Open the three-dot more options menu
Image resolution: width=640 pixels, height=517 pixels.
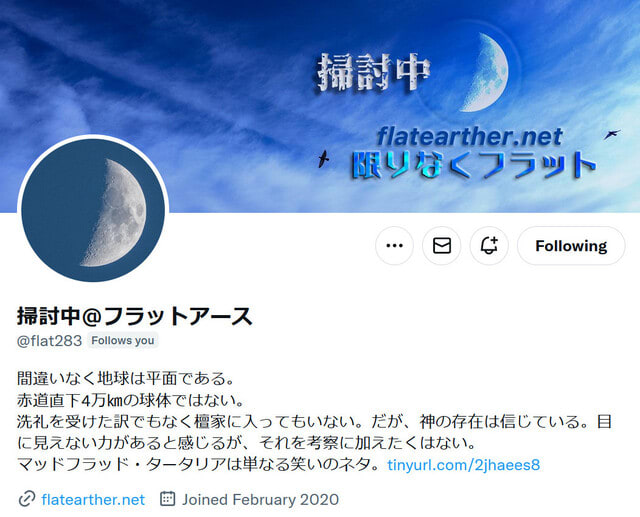click(394, 246)
